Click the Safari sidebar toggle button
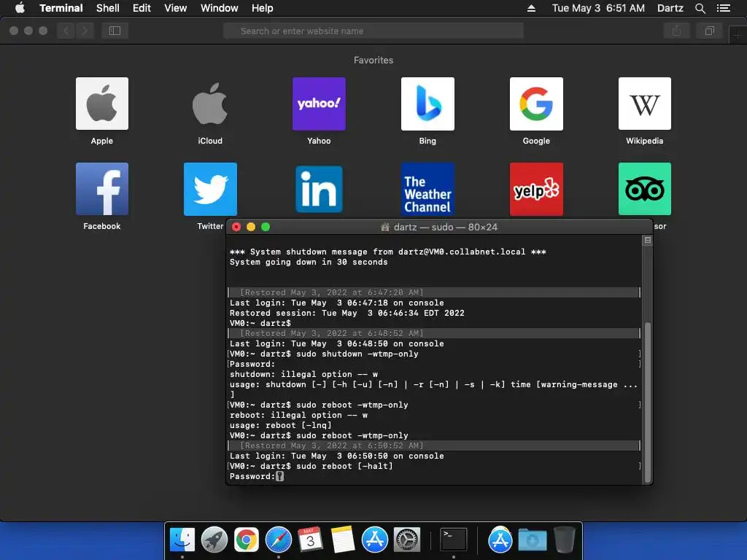The width and height of the screenshot is (747, 560). 115,31
